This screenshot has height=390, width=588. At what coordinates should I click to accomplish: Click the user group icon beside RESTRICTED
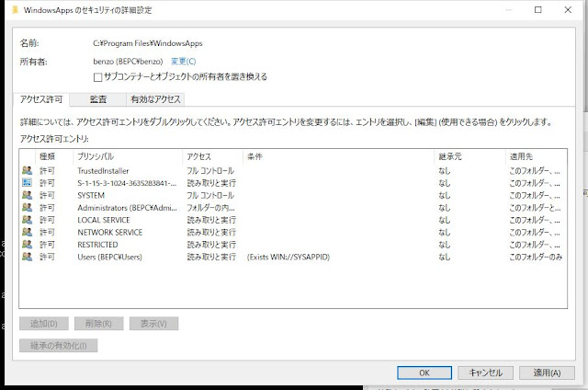[27, 245]
